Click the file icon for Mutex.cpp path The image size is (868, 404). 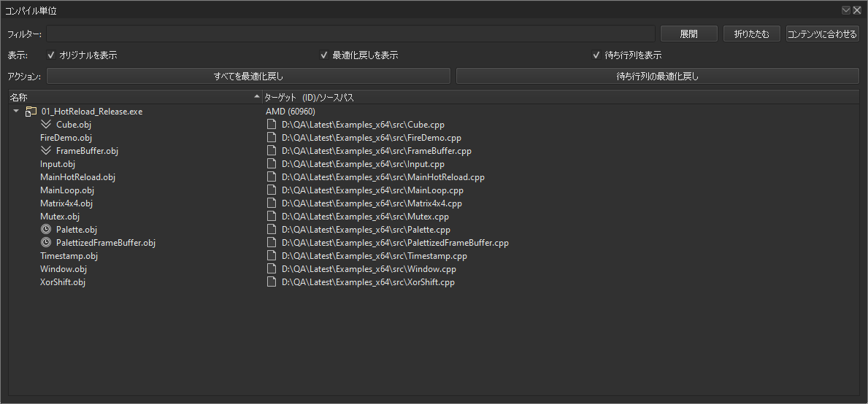coord(272,216)
